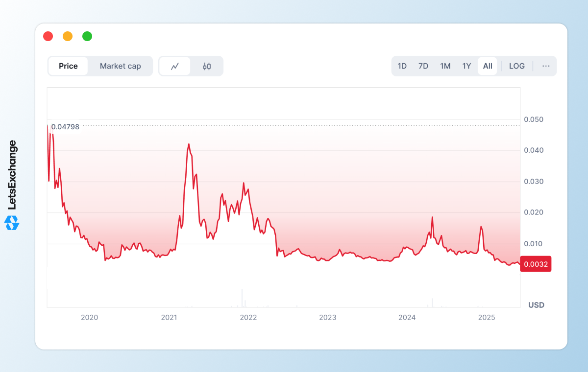Click the 2025 x-axis label
This screenshot has width=588, height=372.
tap(487, 317)
